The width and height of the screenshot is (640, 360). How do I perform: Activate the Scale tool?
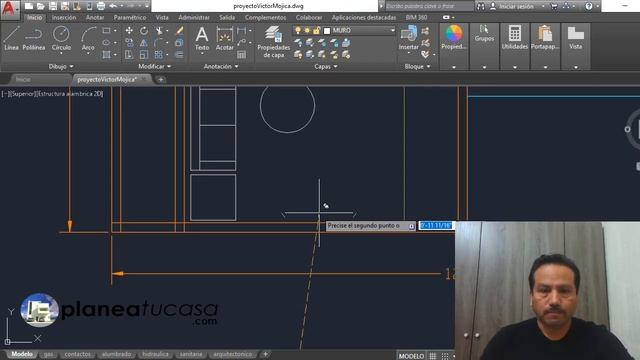(144, 54)
